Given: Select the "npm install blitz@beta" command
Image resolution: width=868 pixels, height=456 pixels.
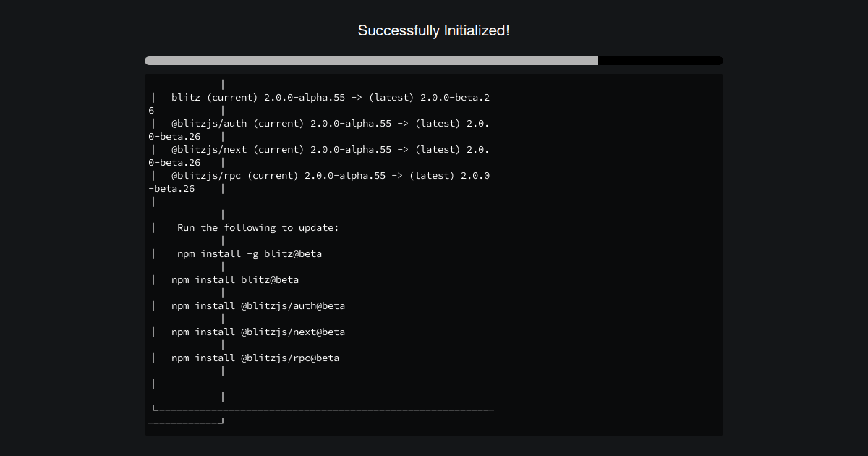Looking at the screenshot, I should click(234, 279).
